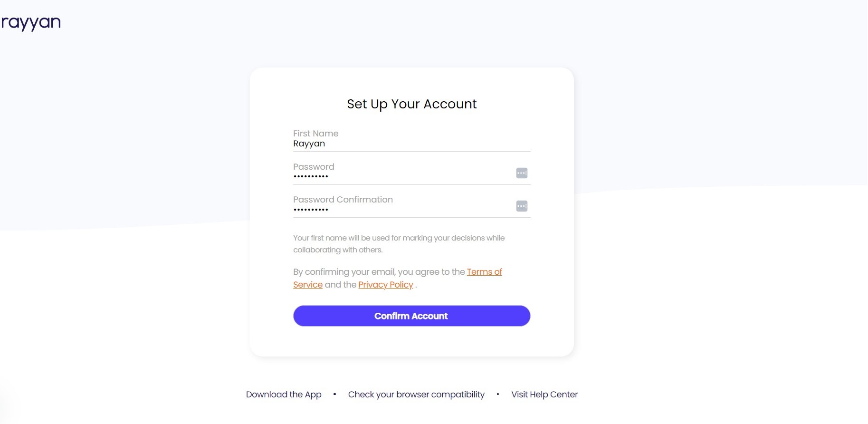Check your browser compatibility
The image size is (868, 424).
pyautogui.click(x=416, y=394)
